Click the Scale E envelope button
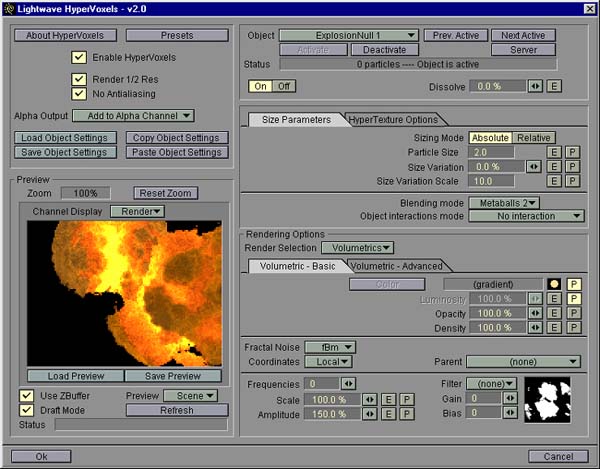600x469 pixels. tap(388, 400)
